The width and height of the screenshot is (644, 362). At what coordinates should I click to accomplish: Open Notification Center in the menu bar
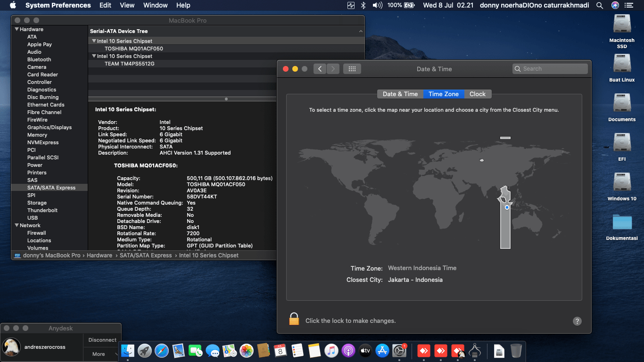(x=629, y=5)
